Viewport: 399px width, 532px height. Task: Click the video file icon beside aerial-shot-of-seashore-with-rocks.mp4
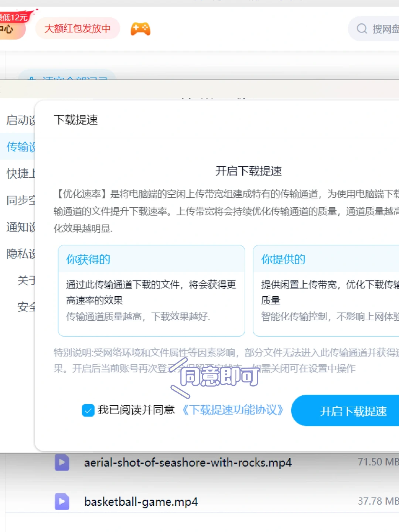[x=62, y=463]
